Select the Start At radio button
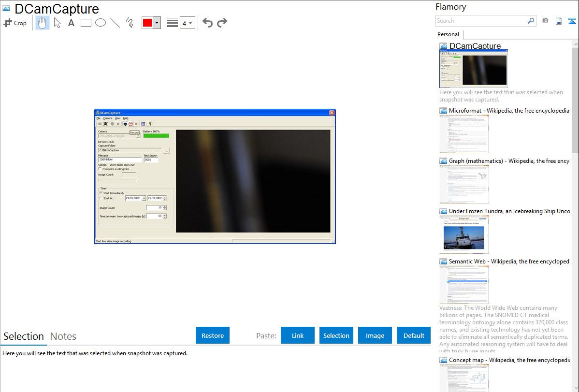579x392 pixels. point(101,198)
